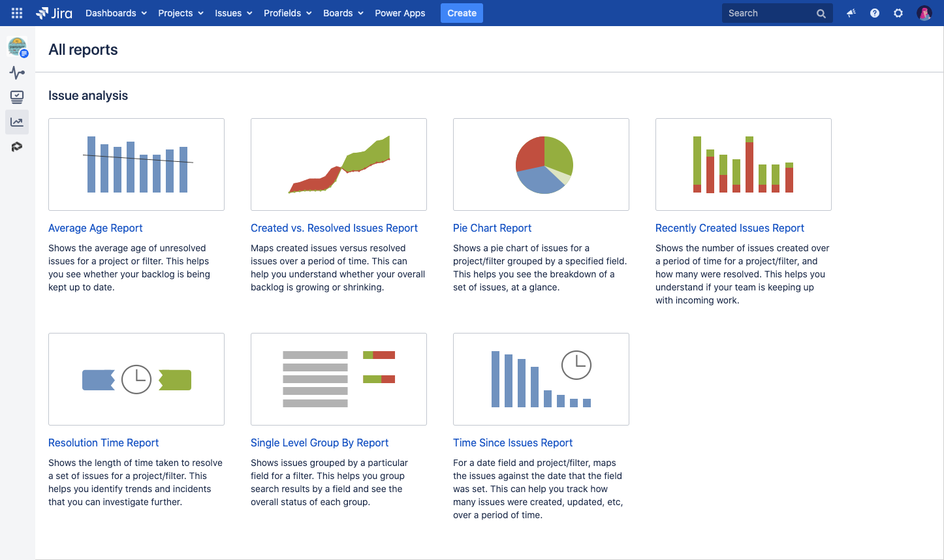Click the blue Create button
Screen dimensions: 944x560
[462, 12]
